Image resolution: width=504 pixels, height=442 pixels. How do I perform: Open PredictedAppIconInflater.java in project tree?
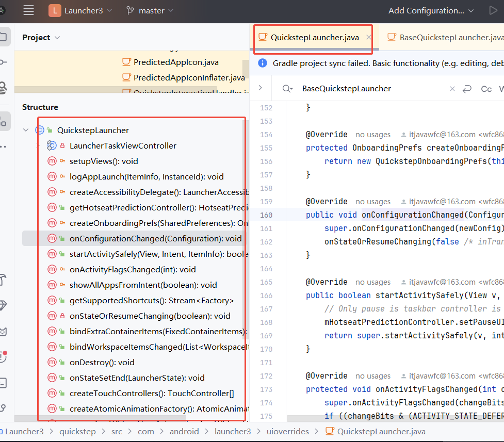[x=189, y=77]
